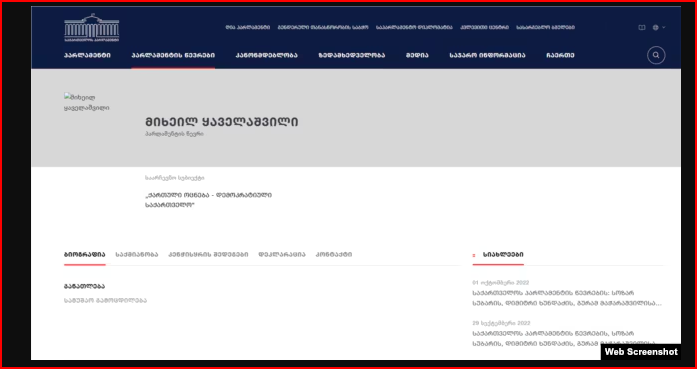Screen dimensions: 697x369
Task: Click the Parliament of Georgia building logo
Action: coord(92,28)
